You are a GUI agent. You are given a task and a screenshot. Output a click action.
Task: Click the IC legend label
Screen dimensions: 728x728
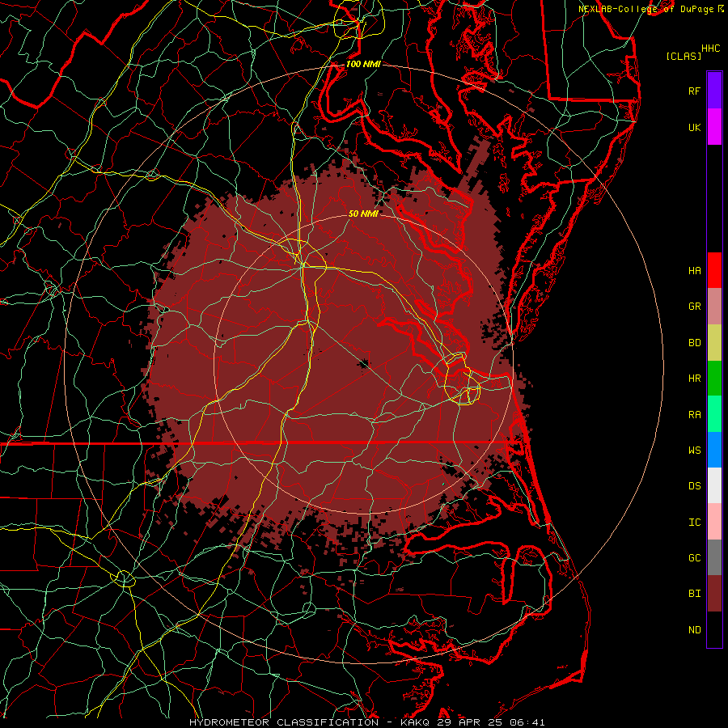(x=694, y=523)
